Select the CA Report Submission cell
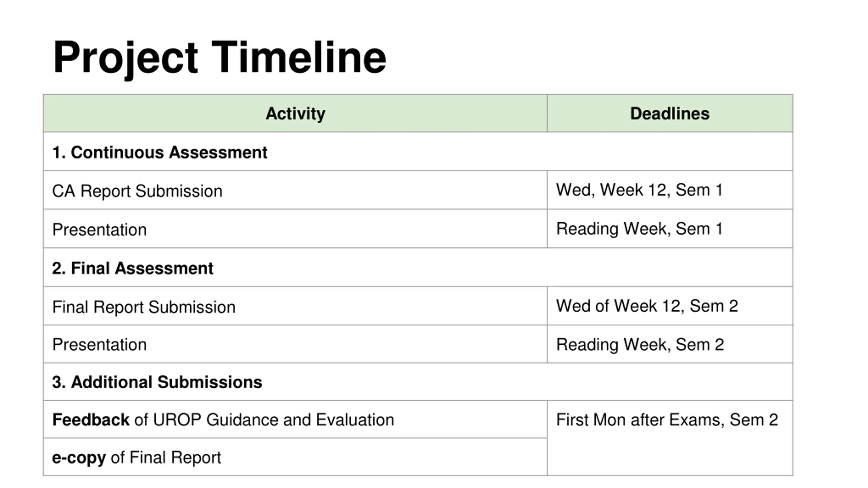868x488 pixels. tap(295, 190)
